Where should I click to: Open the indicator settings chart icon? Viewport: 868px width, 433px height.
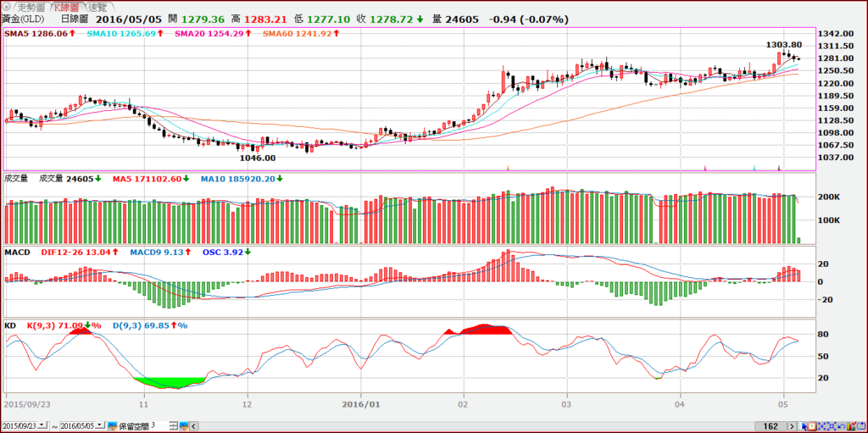point(851,426)
